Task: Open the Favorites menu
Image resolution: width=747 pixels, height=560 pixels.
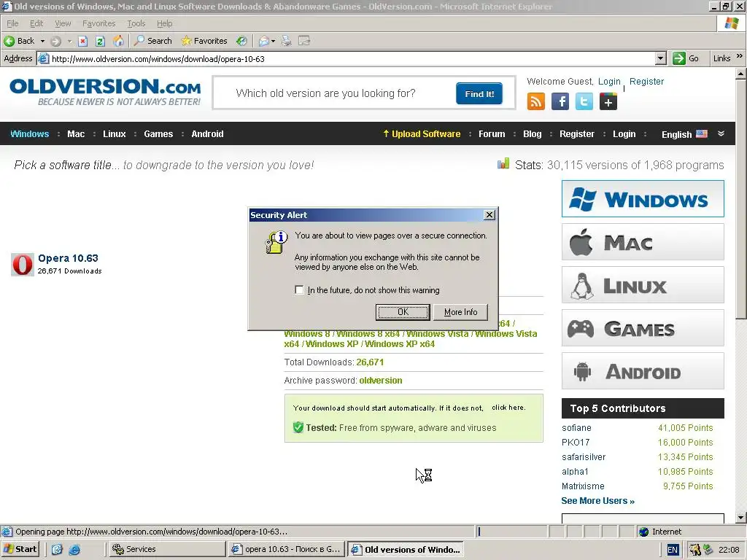Action: click(x=99, y=23)
